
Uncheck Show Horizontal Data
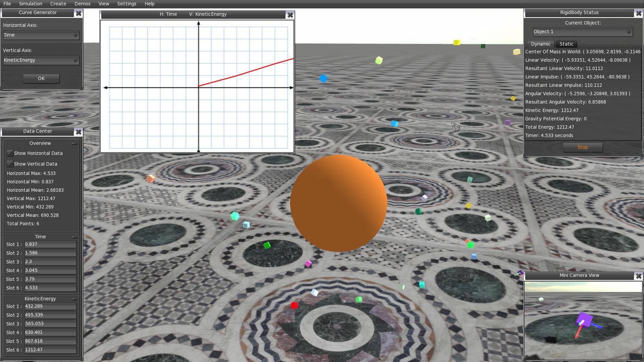(x=10, y=153)
